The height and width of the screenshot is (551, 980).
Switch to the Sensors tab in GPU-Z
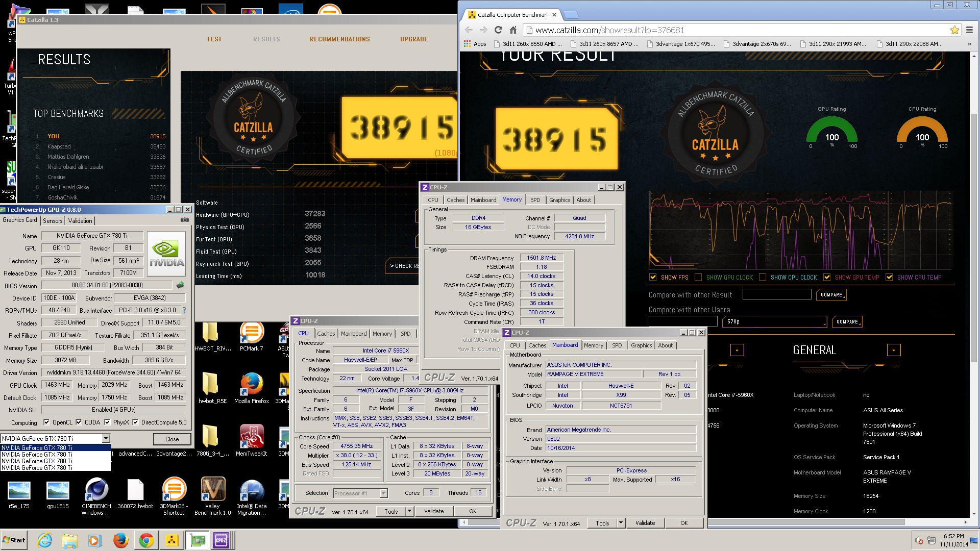(x=53, y=220)
